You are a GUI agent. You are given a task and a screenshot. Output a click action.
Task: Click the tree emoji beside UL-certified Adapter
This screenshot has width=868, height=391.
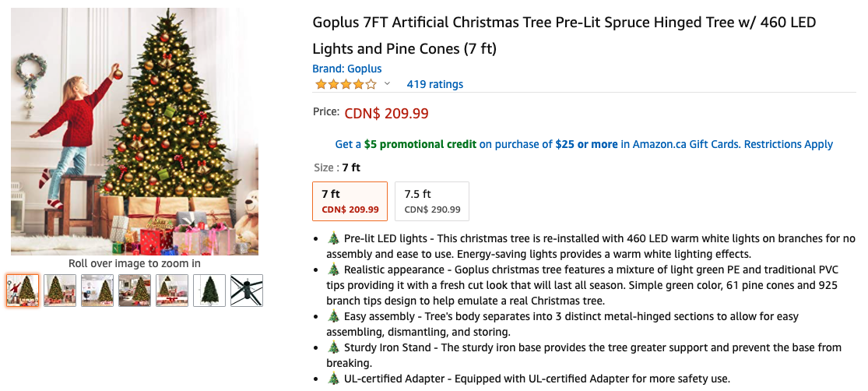tap(334, 379)
